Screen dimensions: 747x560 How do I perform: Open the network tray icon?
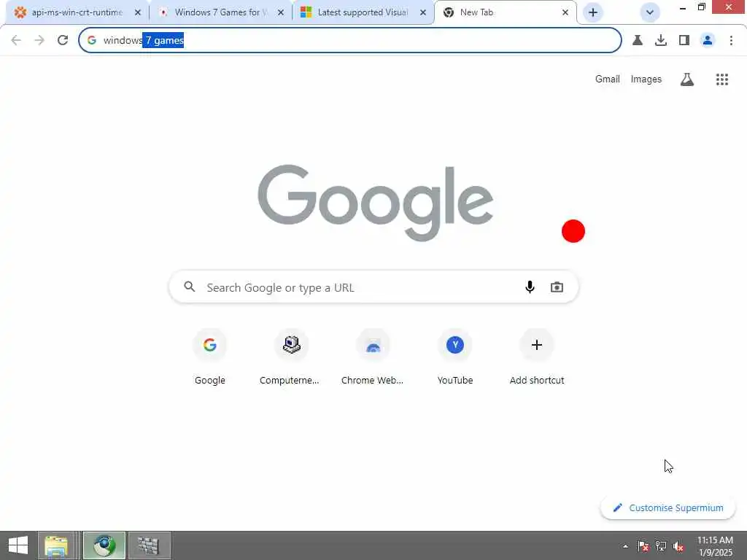coord(661,546)
